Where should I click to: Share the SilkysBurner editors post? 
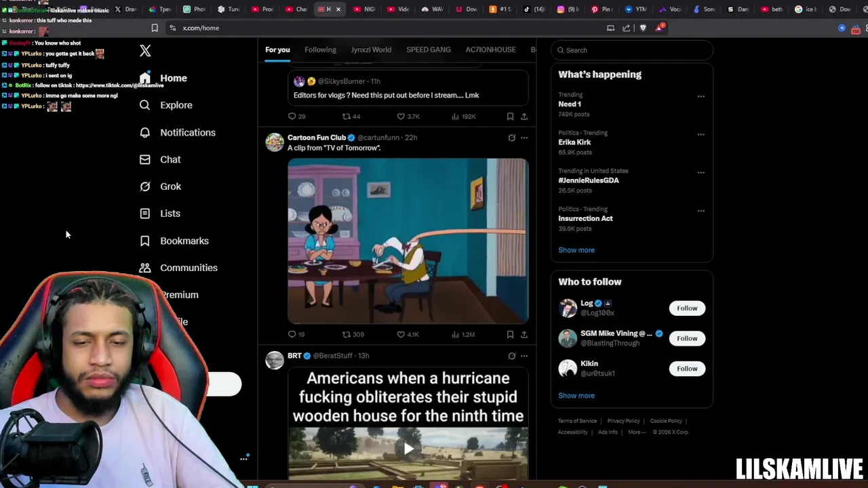point(524,117)
